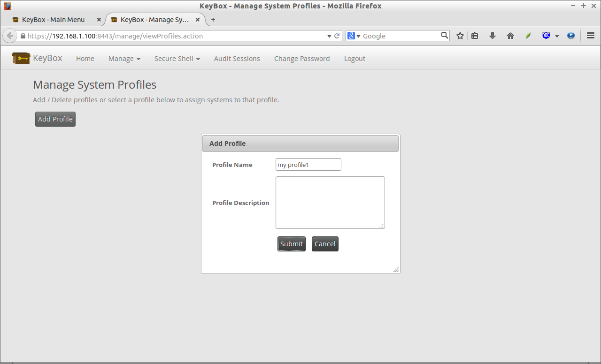Click the padlock security icon in URL bar
The height and width of the screenshot is (364, 601).
[23, 36]
